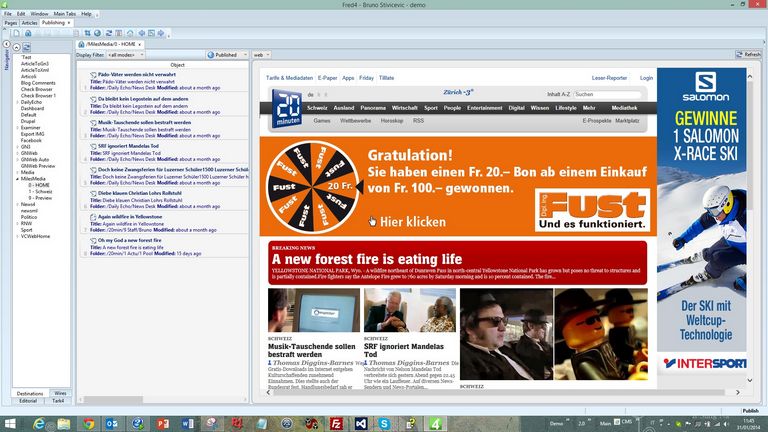
Task: Click the navigator refresh icon
Action: tap(26, 48)
